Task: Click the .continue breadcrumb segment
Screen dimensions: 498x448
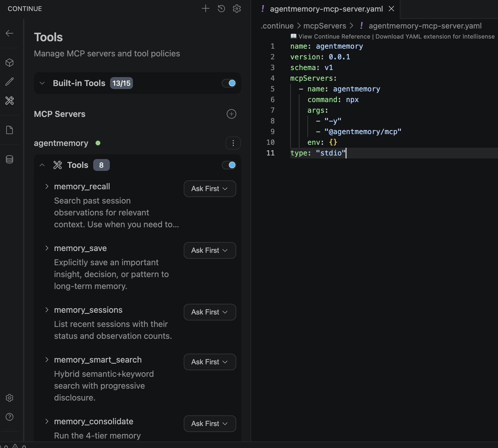Action: 277,26
